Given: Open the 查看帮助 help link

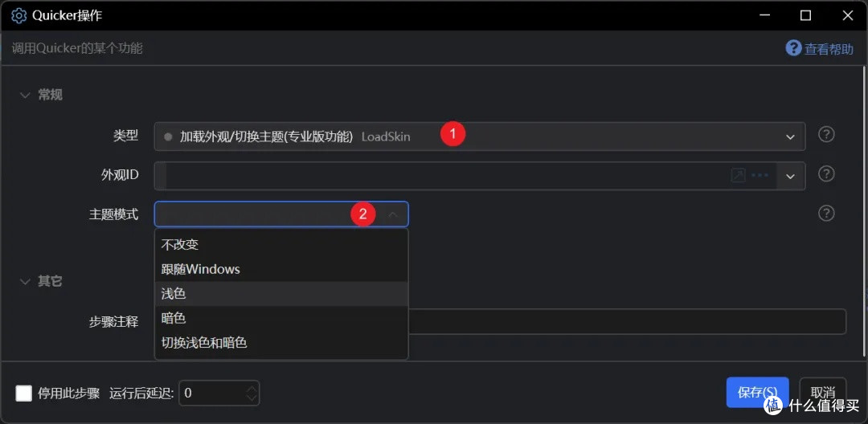Looking at the screenshot, I should point(819,49).
